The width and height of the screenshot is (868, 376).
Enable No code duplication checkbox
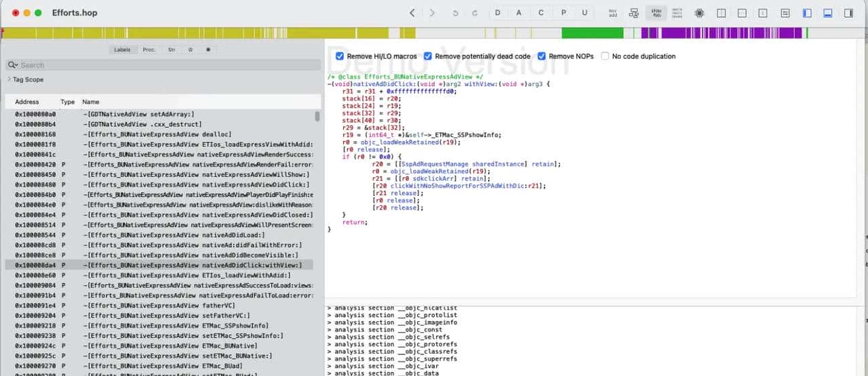[605, 56]
